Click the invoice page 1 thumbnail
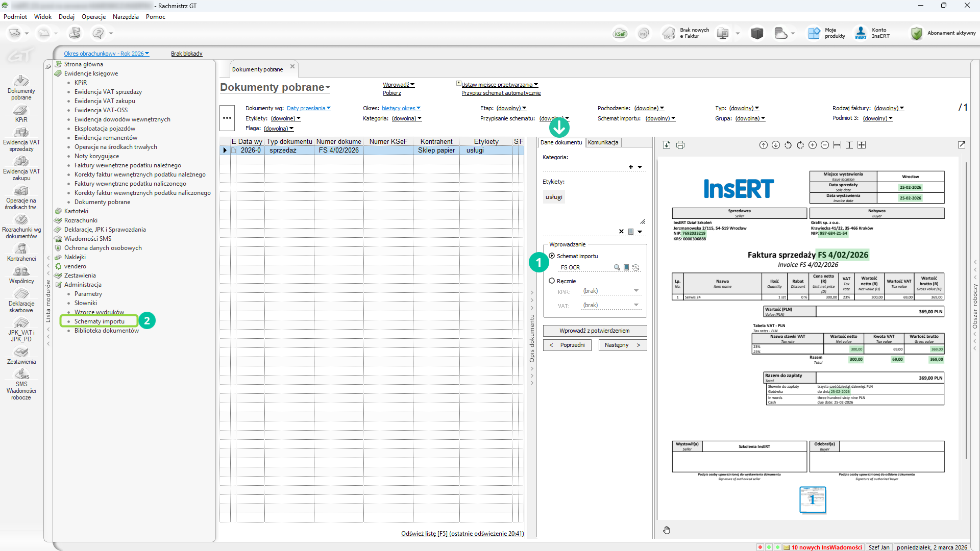980x551 pixels. (812, 499)
